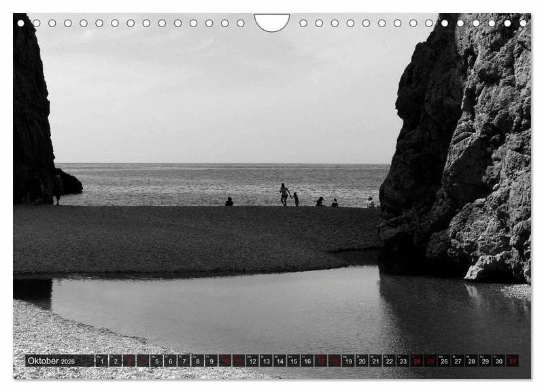Click the two people walking hand in hand
Image resolution: width=544 pixels, height=392 pixels.
coord(288,195)
